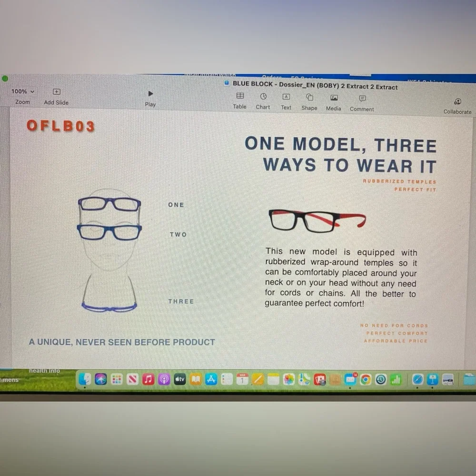Viewport: 476px width, 476px height.
Task: Open Safari from the Dock
Action: [417, 379]
